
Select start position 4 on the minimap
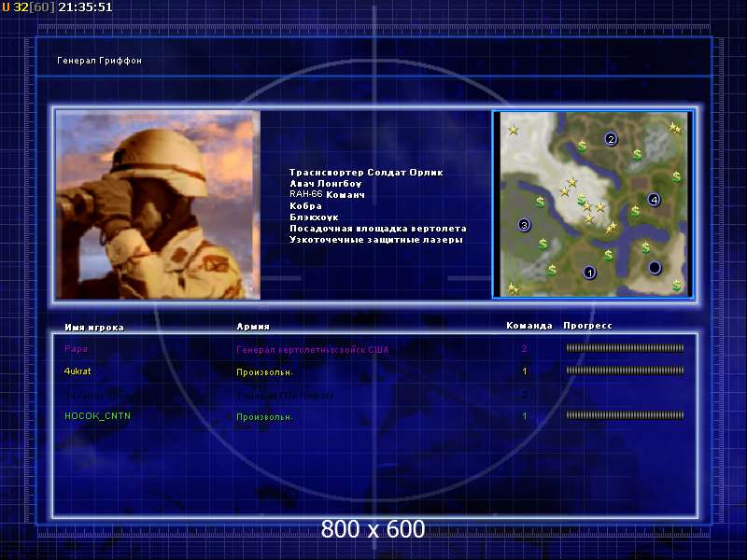(655, 200)
